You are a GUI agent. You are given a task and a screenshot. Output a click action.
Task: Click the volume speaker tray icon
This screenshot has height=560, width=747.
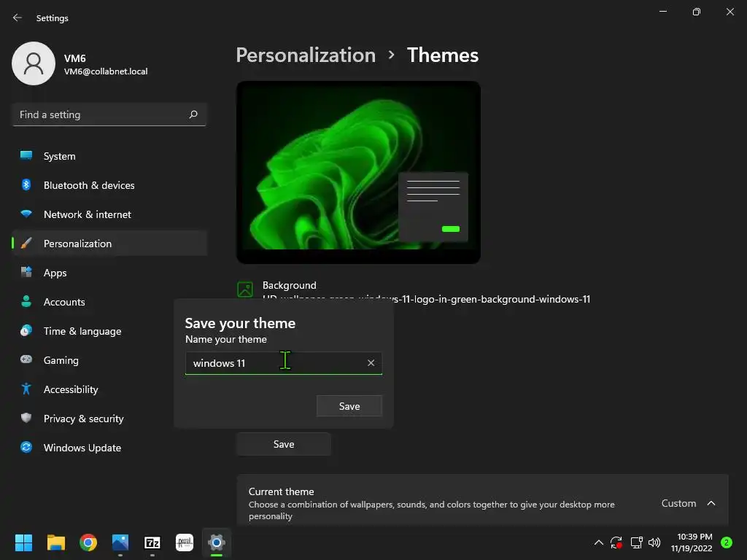tap(654, 542)
